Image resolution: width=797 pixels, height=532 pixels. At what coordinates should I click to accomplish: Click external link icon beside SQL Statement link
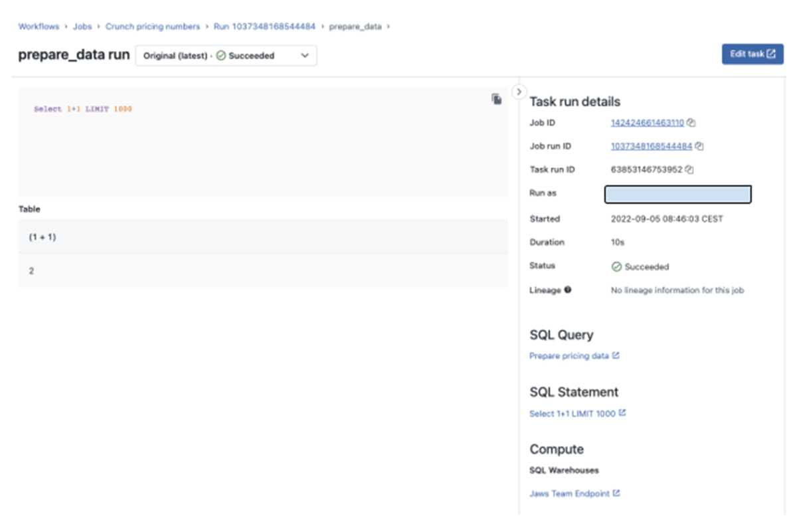tap(622, 413)
